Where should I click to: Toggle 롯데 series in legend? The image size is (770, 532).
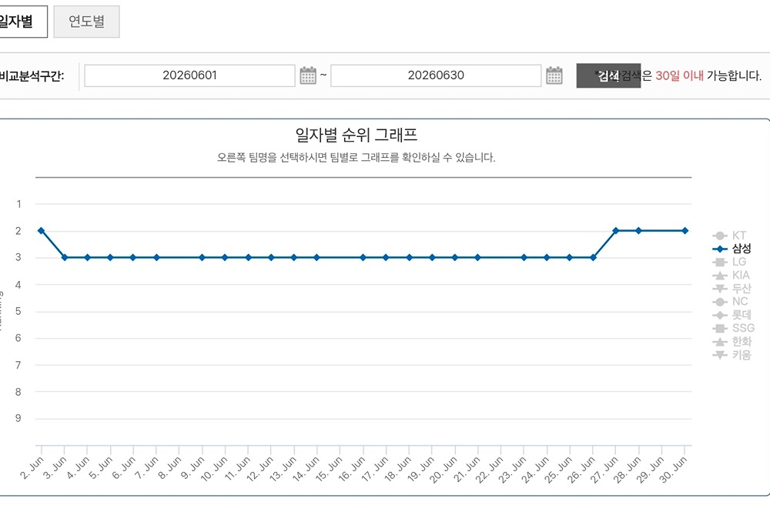tap(731, 315)
